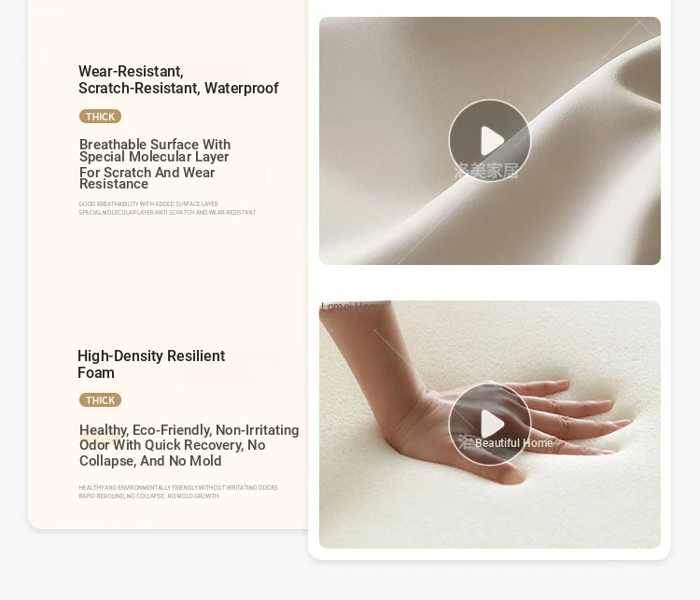Viewport: 700px width, 600px height.
Task: Open the beige fabric video thumbnail
Action: [490, 141]
